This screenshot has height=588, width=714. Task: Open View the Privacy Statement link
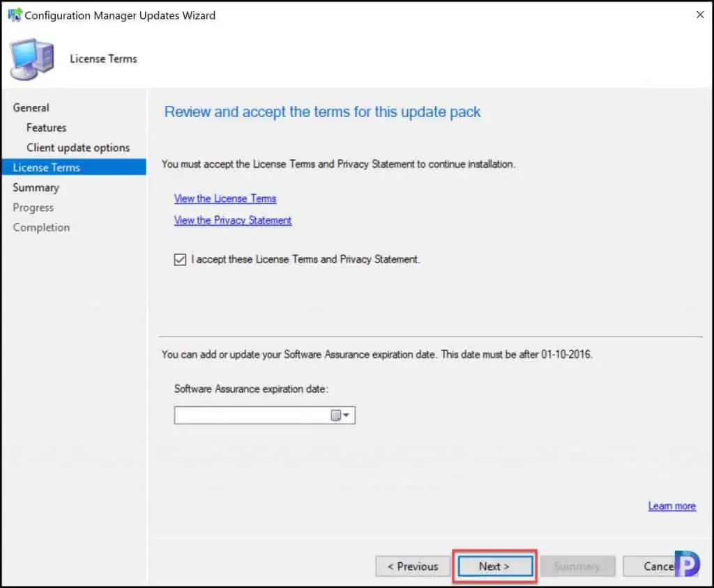click(233, 220)
